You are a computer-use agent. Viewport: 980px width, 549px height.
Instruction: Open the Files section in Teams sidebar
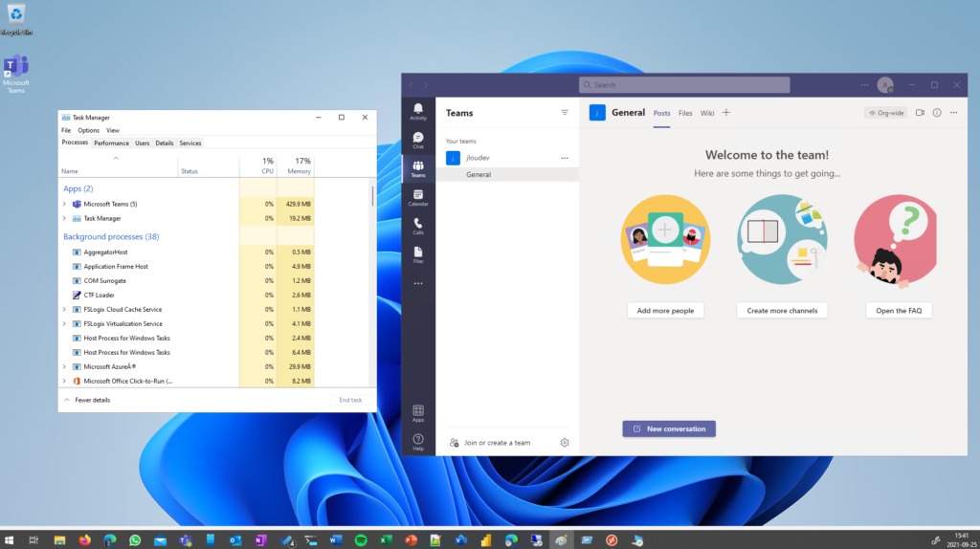coord(418,254)
